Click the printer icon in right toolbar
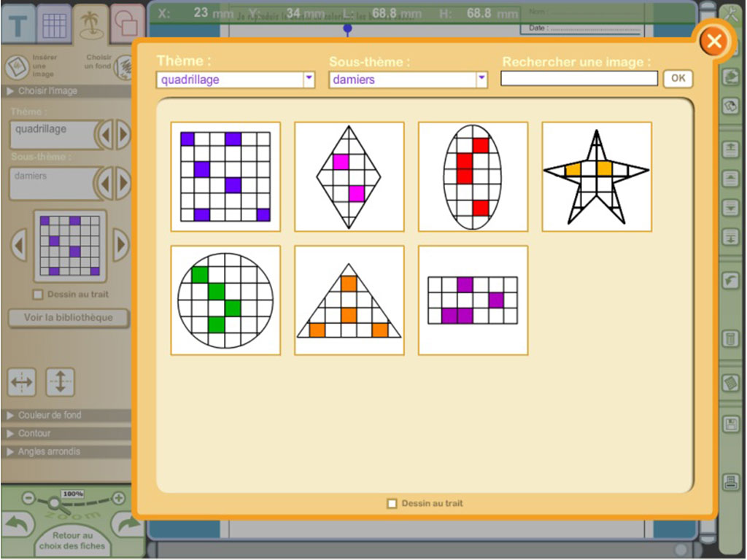Screen dimensions: 747x560 (729, 481)
